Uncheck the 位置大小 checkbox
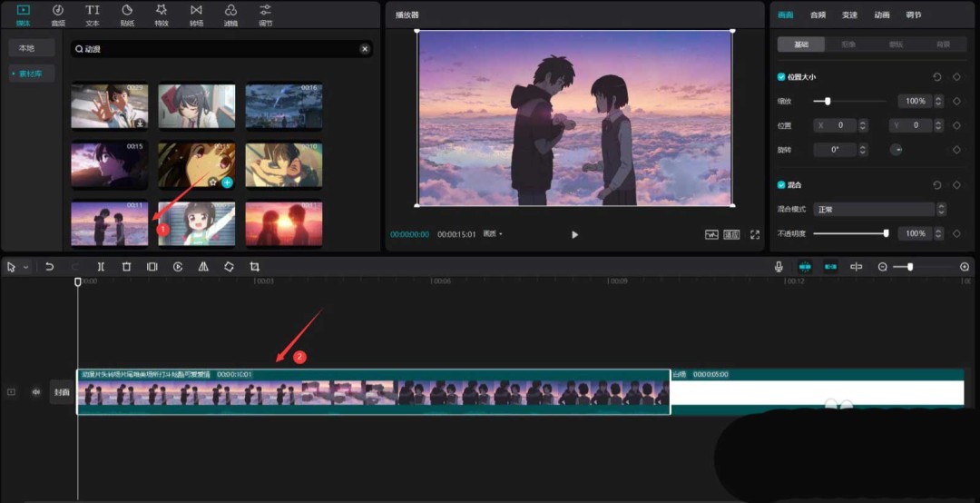This screenshot has height=503, width=980. coord(780,77)
